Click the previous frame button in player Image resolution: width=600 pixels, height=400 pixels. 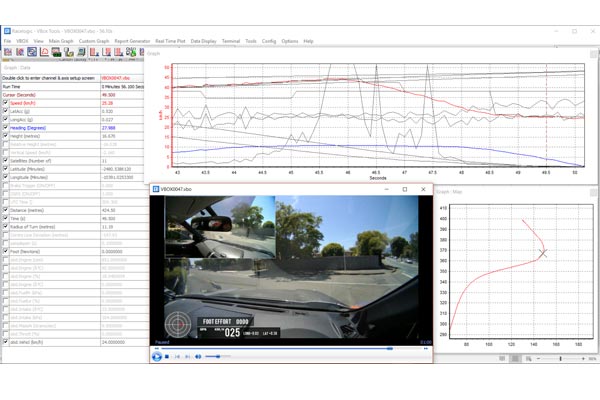coord(177,356)
